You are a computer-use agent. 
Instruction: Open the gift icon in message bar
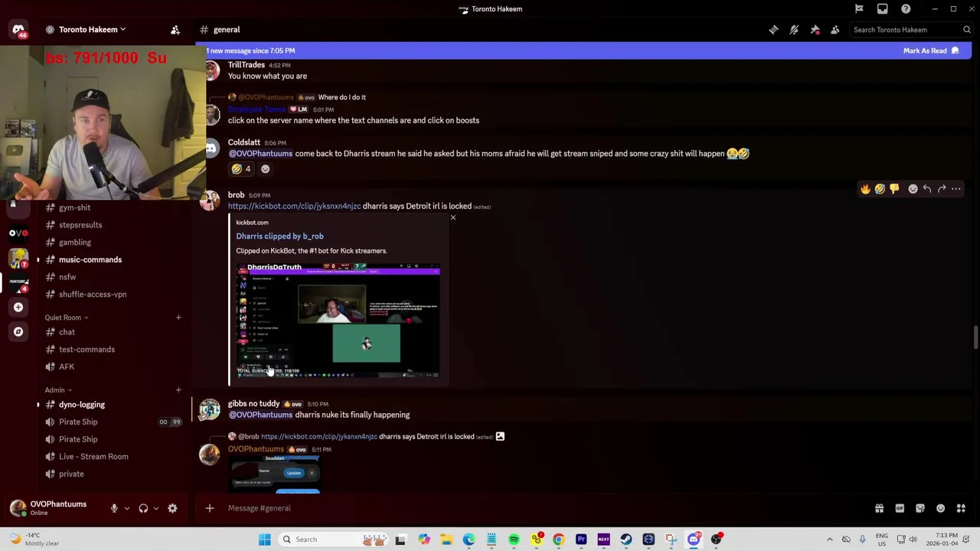click(879, 508)
